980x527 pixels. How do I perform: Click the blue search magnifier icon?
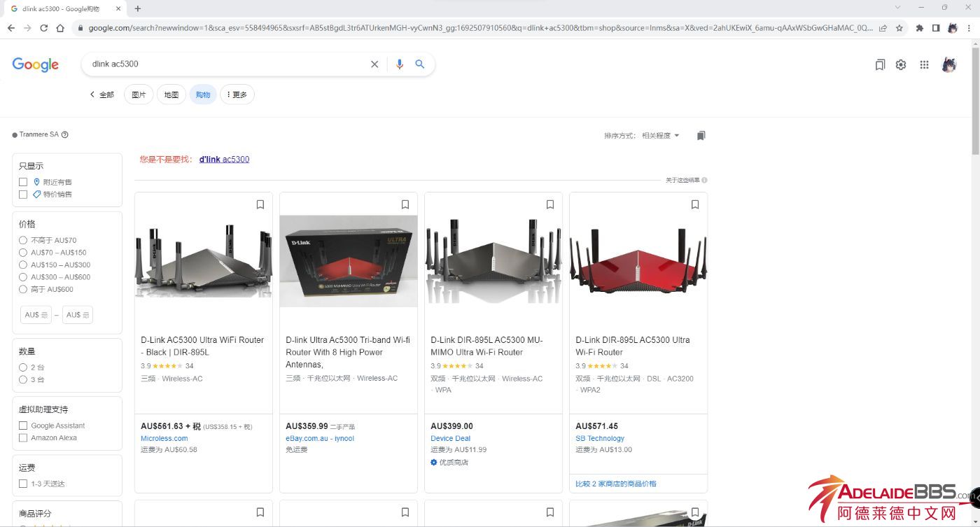[x=420, y=64]
